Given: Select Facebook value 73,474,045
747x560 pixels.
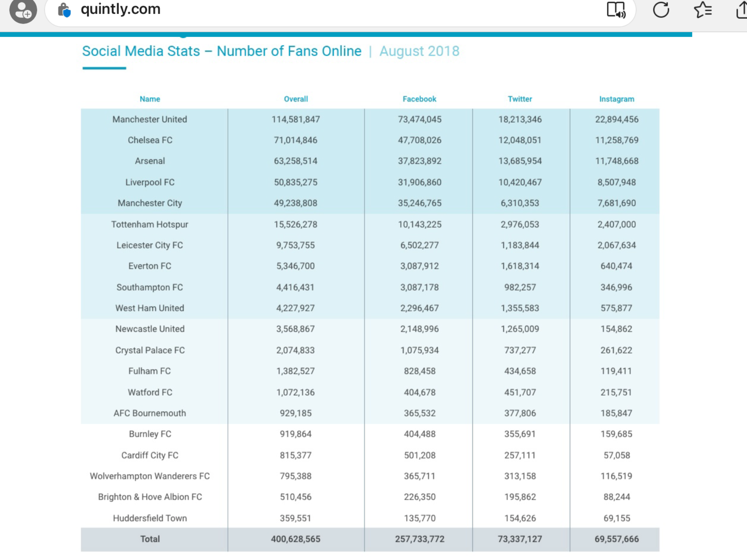Looking at the screenshot, I should point(419,119).
